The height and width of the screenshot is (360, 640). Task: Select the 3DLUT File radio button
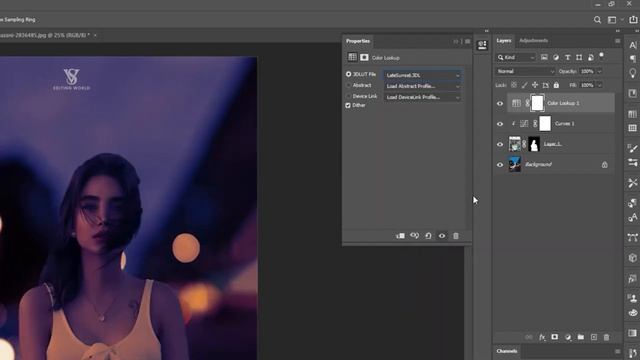click(x=349, y=74)
